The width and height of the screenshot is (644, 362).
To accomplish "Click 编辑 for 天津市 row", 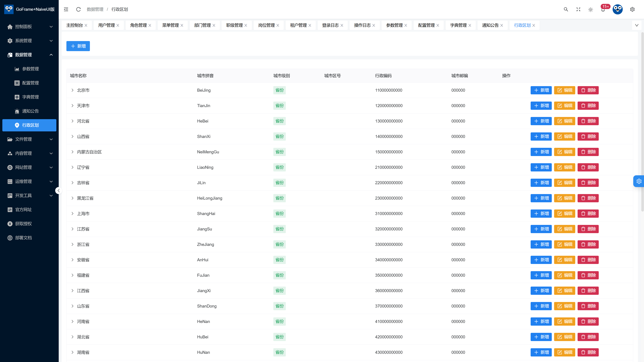I will tap(565, 106).
